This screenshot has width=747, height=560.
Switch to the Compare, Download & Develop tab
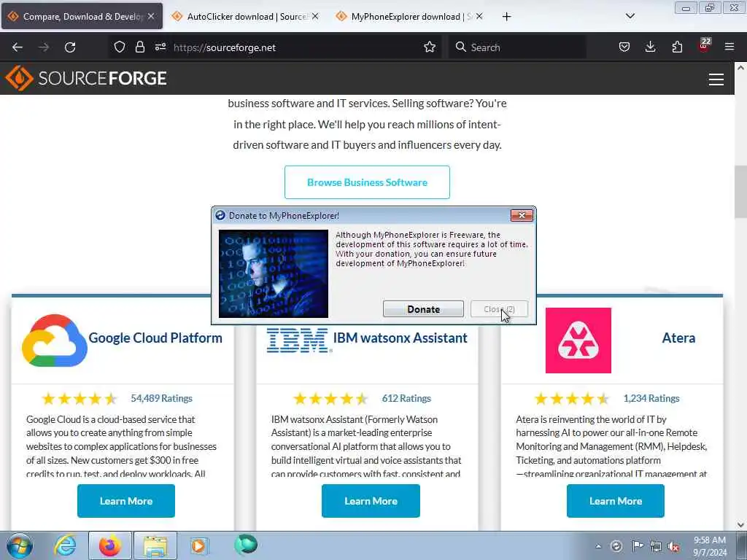(x=82, y=16)
